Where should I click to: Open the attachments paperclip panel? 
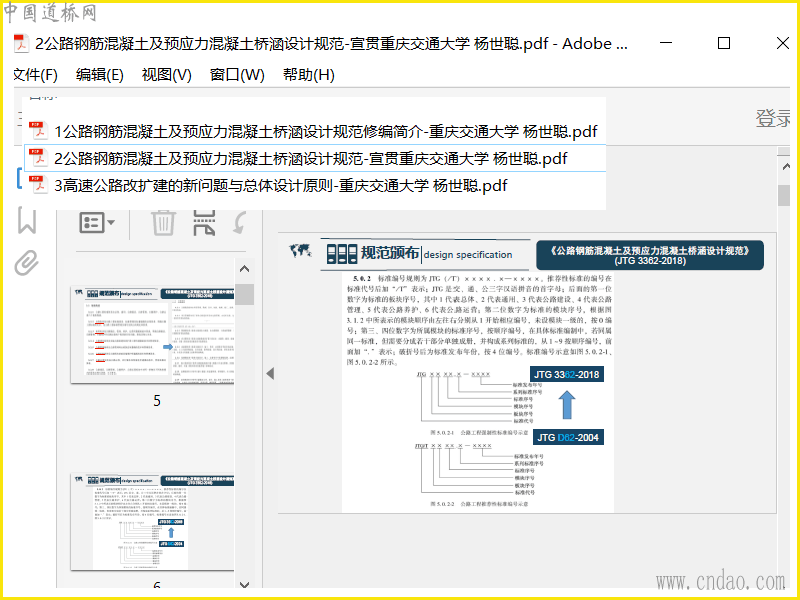[x=27, y=263]
